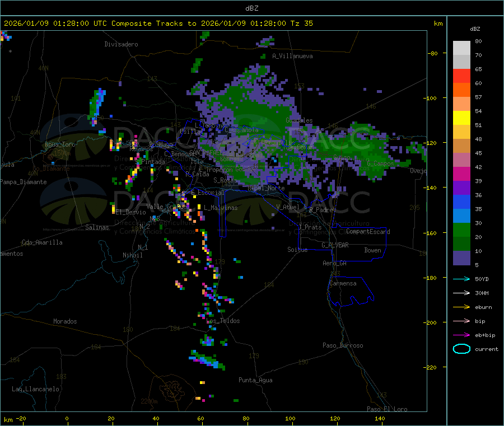The height and width of the screenshot is (426, 504).
Task: Click the Bowen place label
Action: pos(372,250)
